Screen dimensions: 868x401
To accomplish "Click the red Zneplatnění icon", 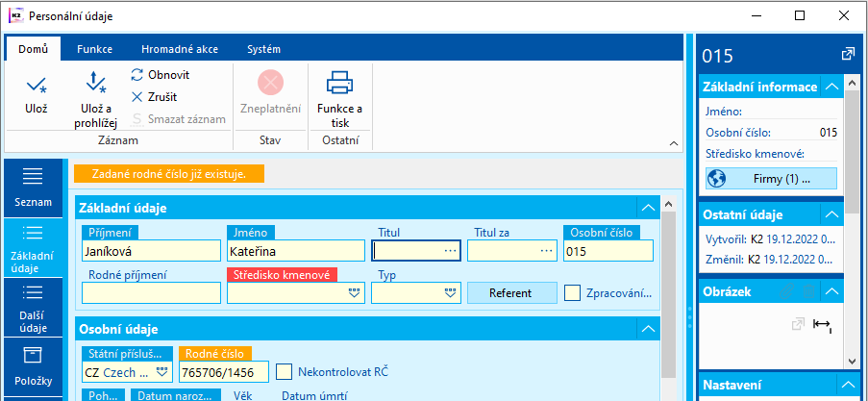I will click(270, 83).
